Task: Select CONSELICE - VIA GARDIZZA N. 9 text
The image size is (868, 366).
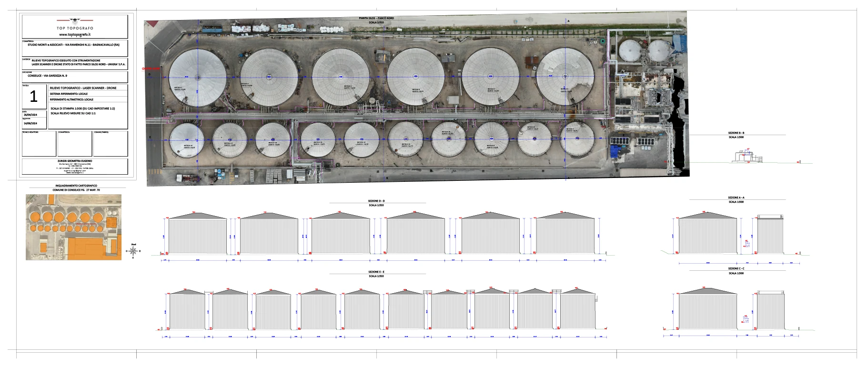Action: pyautogui.click(x=47, y=76)
